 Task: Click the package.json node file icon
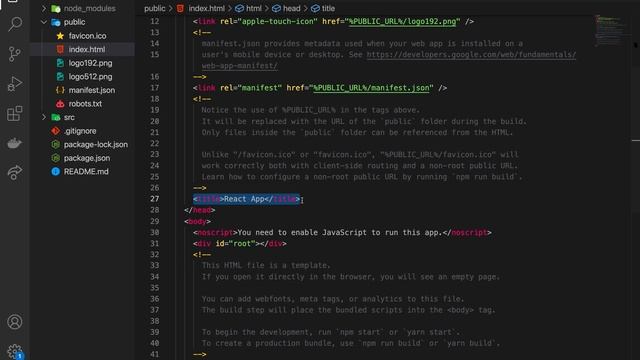(x=56, y=158)
